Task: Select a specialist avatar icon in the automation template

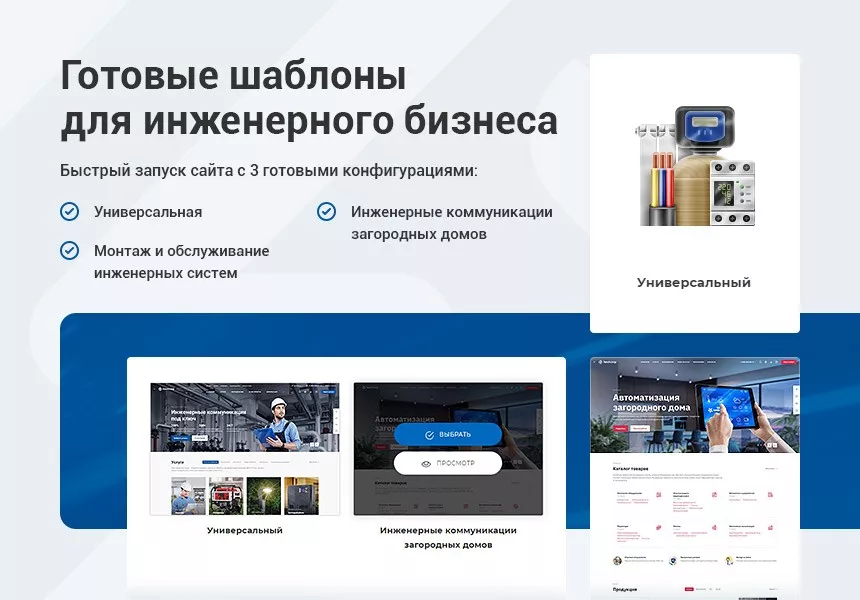Action: (x=615, y=558)
